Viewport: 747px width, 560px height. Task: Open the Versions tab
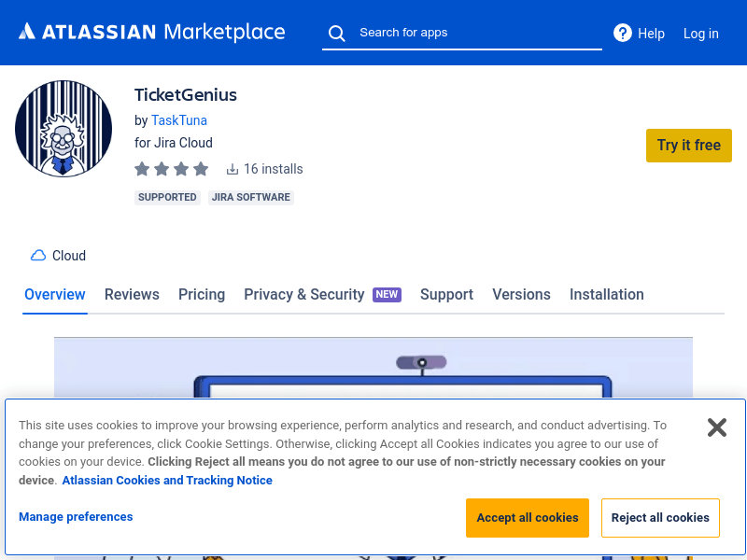pyautogui.click(x=521, y=294)
